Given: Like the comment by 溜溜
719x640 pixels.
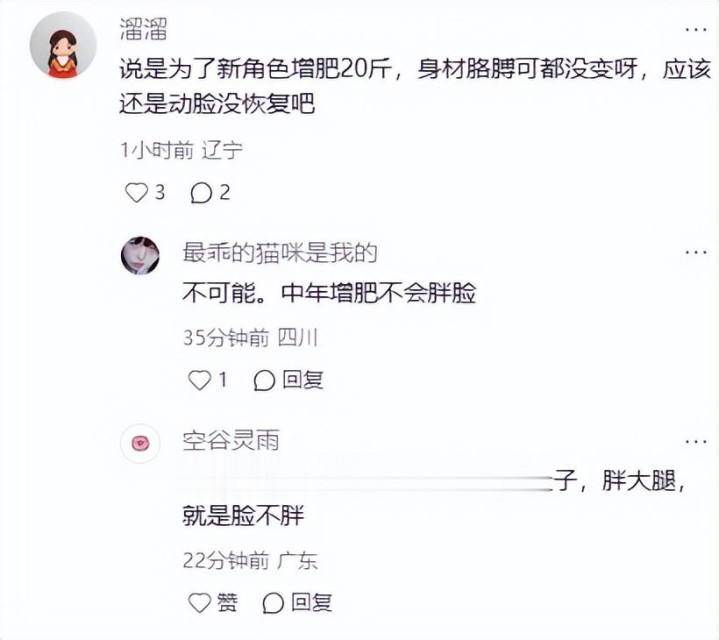Looking at the screenshot, I should click(x=137, y=193).
